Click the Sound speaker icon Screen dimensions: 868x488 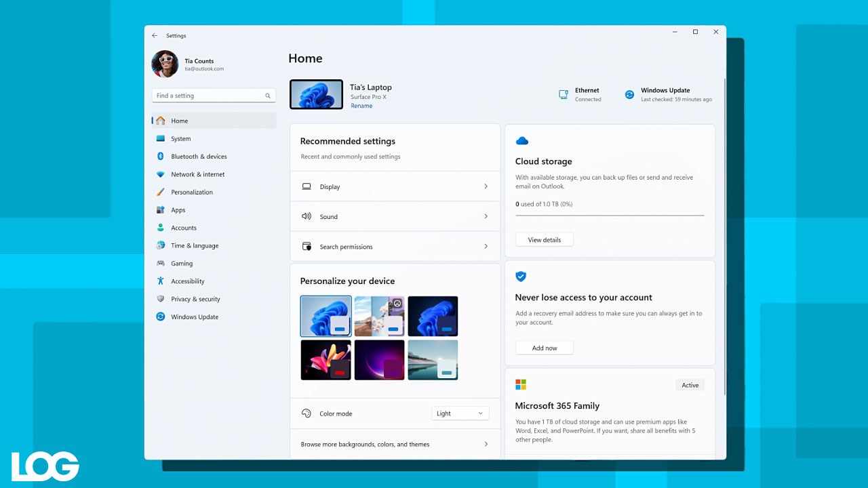pyautogui.click(x=307, y=216)
